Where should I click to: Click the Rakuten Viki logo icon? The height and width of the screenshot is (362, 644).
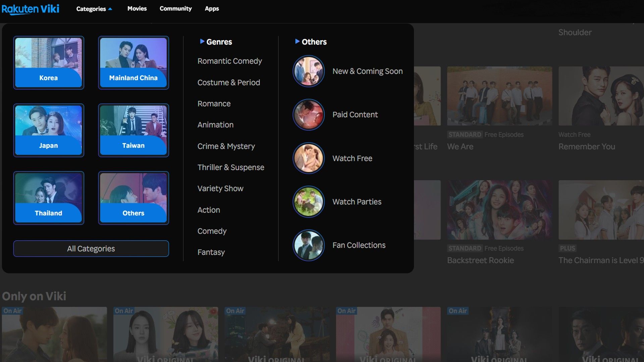coord(31,9)
